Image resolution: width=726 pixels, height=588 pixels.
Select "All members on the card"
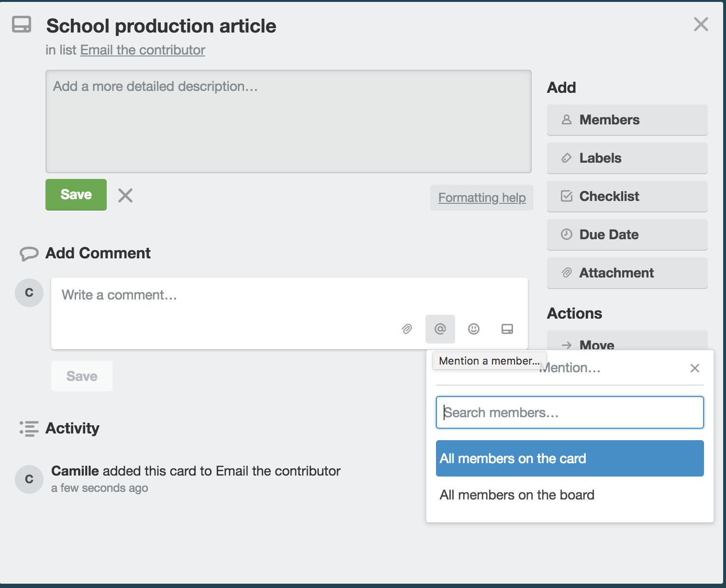(x=570, y=458)
